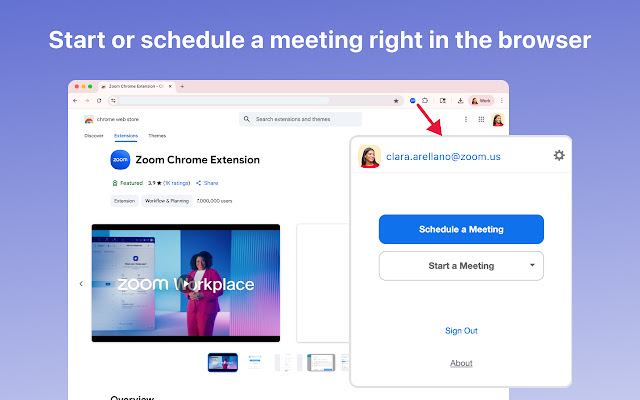Click the Schedule a Meeting button
640x400 pixels.
461,229
